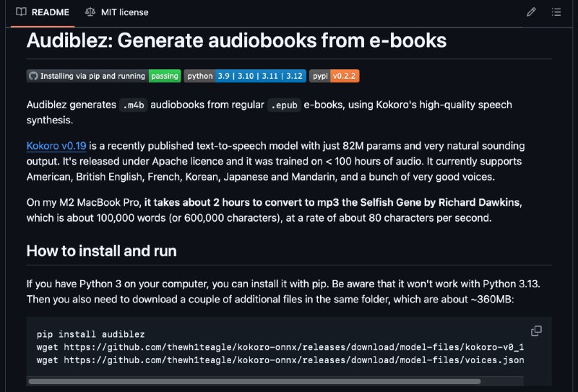
Task: Click the wget kokoro-v0_1 command line
Action: 280,347
